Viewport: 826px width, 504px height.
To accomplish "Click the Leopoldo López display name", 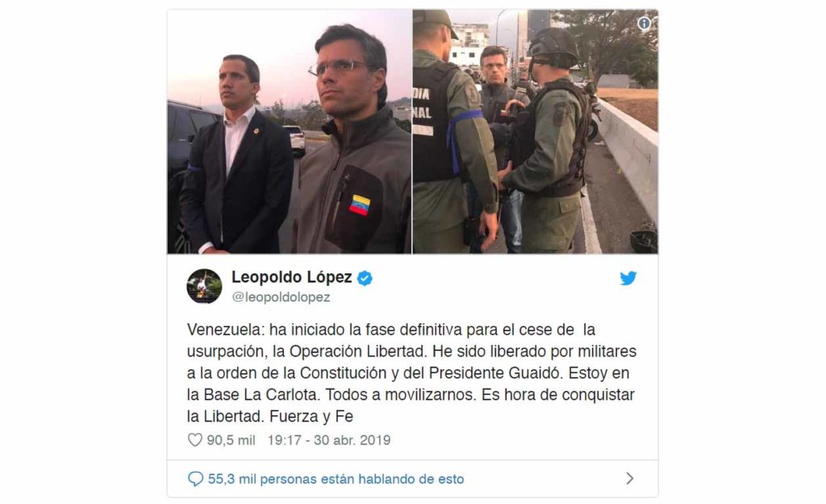I will pyautogui.click(x=291, y=277).
